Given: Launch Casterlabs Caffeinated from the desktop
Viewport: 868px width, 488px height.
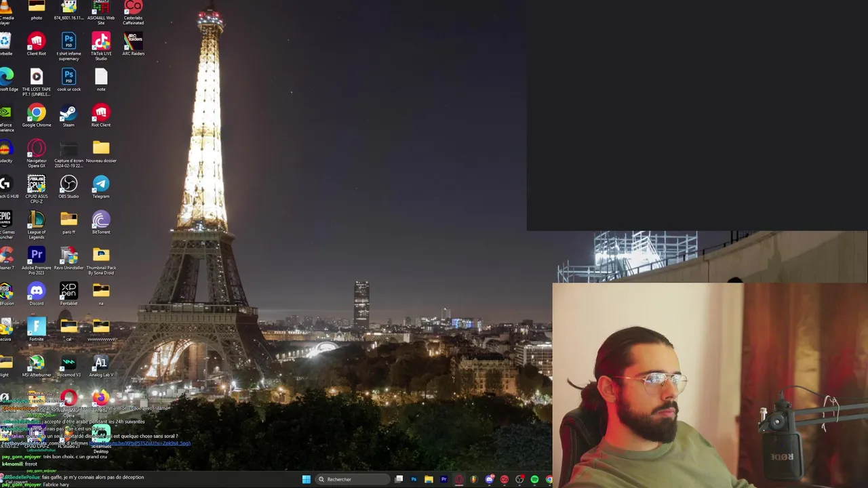Looking at the screenshot, I should pos(134,12).
